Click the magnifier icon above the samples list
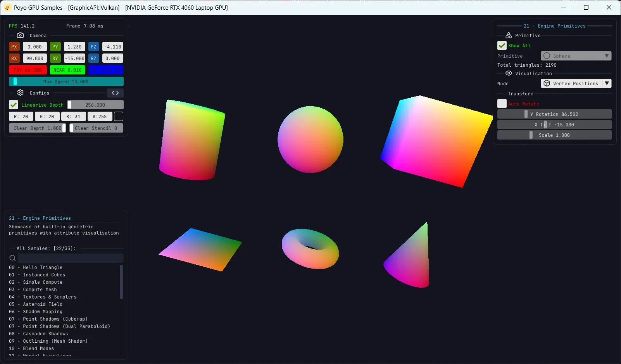 (x=12, y=258)
